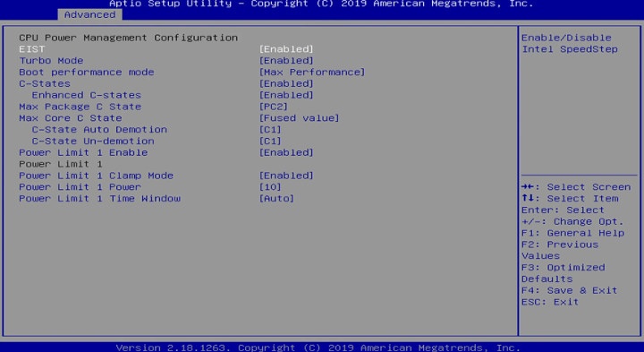Change the EIST [Enabled] value
The image size is (644, 352).
pyautogui.click(x=286, y=49)
